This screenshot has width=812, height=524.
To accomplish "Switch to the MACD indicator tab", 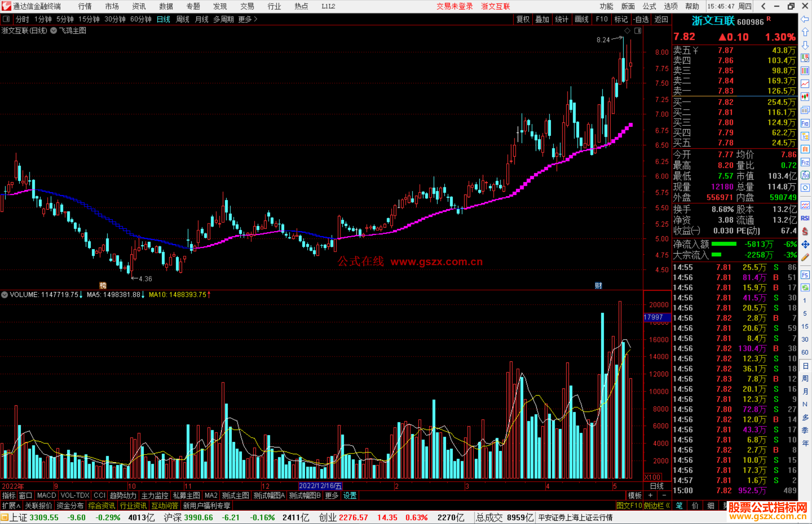I will pos(46,495).
